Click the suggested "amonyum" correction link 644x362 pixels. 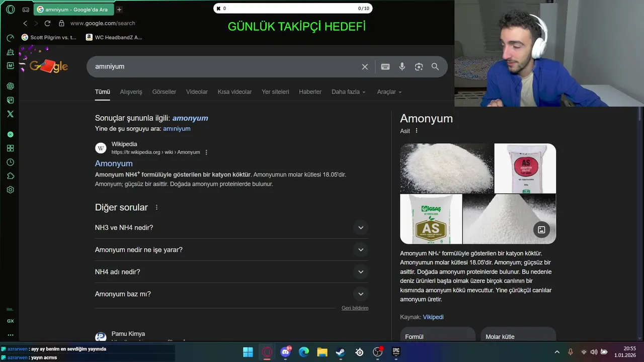tap(190, 118)
